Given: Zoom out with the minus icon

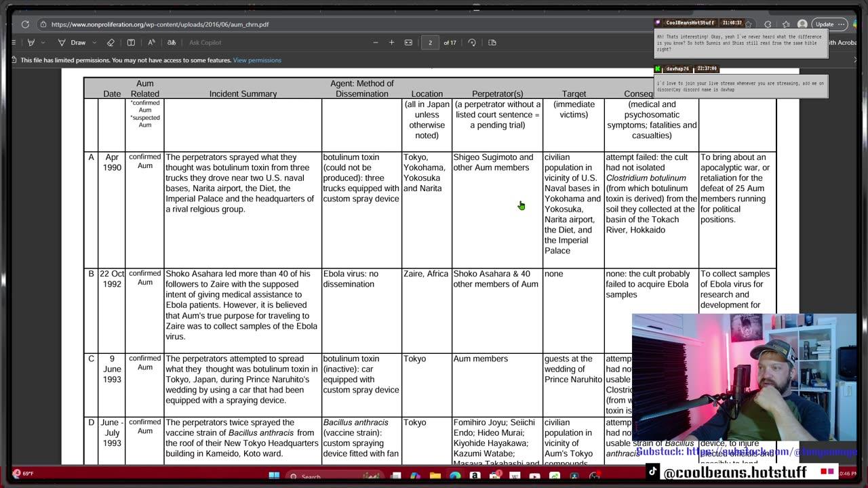Looking at the screenshot, I should click(376, 43).
